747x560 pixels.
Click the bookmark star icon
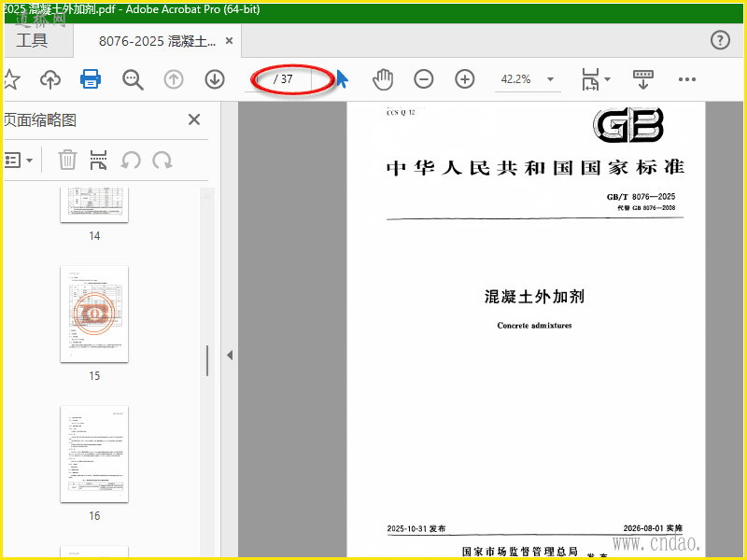11,79
